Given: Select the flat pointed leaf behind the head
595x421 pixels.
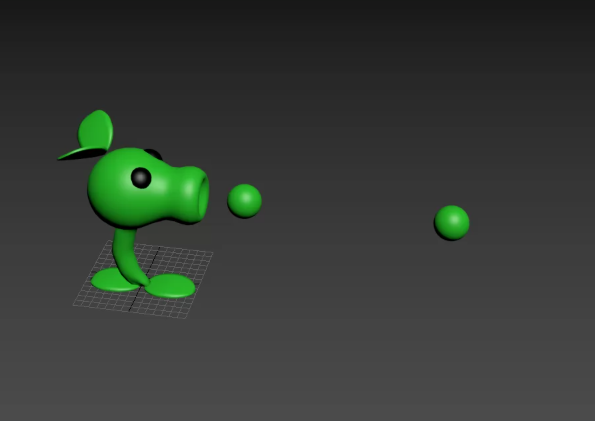Looking at the screenshot, I should [x=82, y=154].
